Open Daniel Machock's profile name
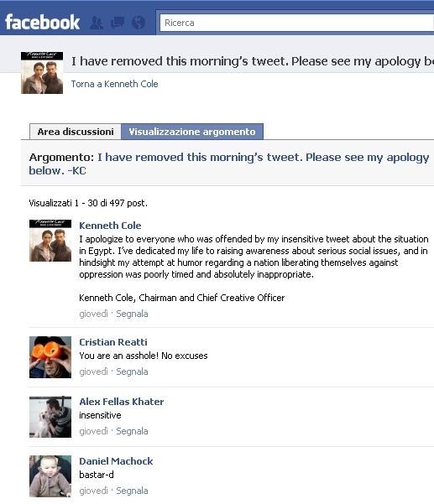 tap(116, 461)
